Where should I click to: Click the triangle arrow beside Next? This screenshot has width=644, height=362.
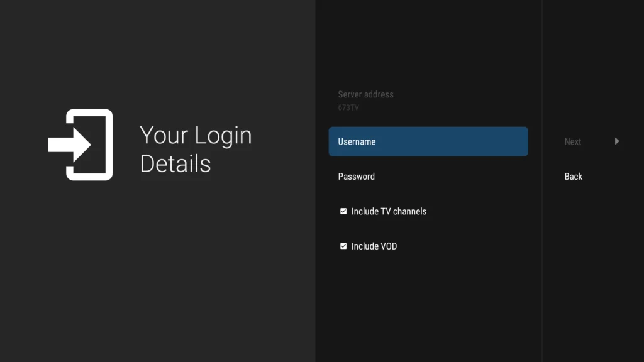click(x=617, y=141)
